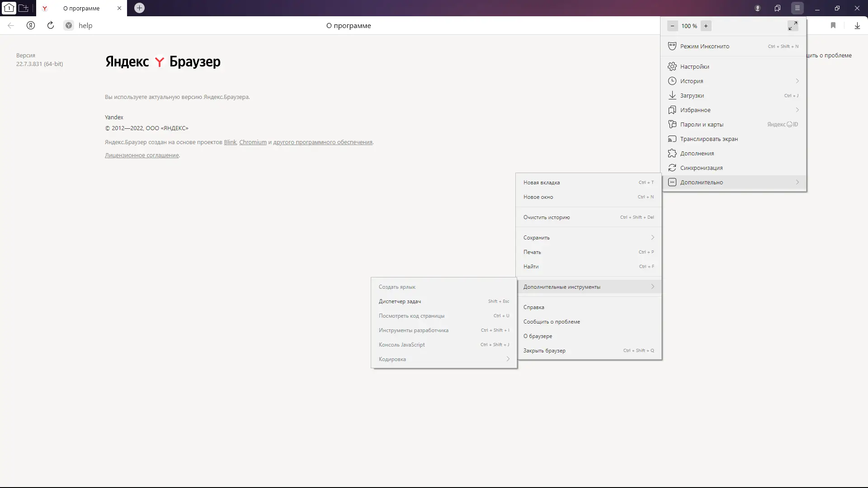Open the Chromium project link
Image resolution: width=868 pixels, height=488 pixels.
coord(253,142)
